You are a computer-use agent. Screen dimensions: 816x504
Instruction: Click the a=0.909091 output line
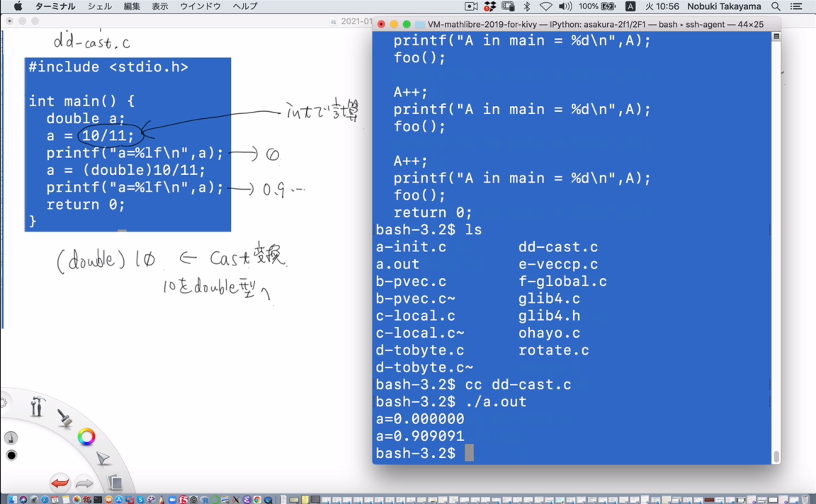pos(420,436)
